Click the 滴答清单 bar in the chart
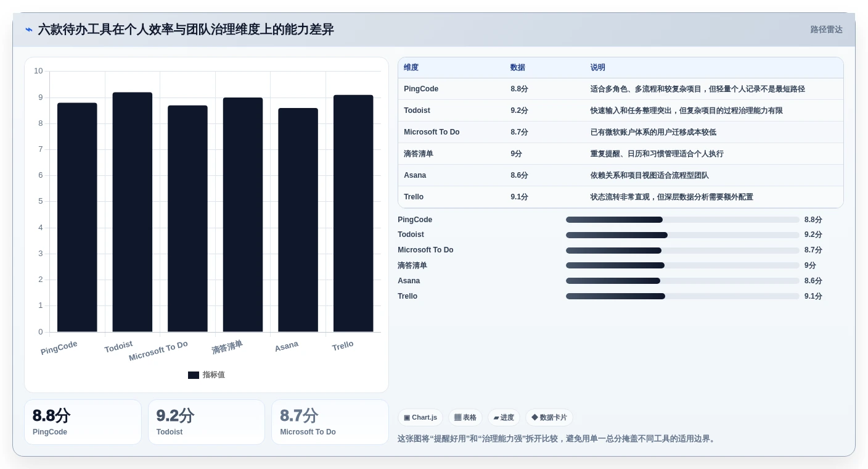868x469 pixels. [243, 215]
